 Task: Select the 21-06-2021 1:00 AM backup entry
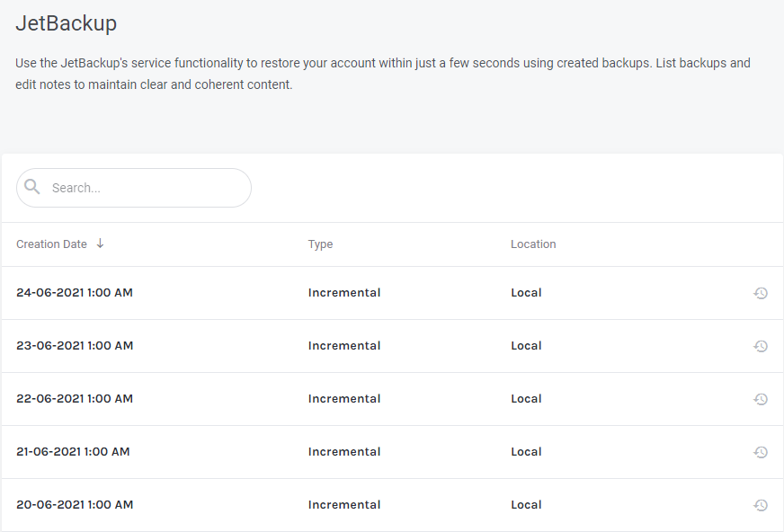73,452
